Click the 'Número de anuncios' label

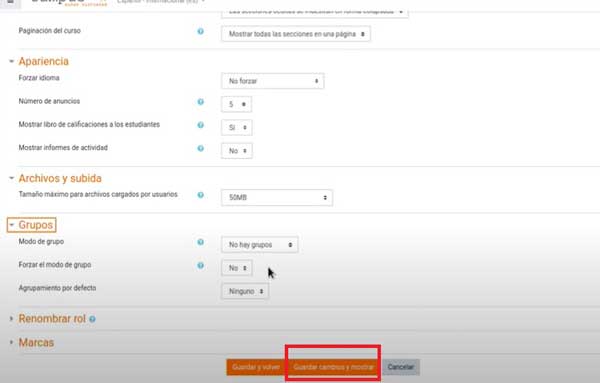click(49, 101)
